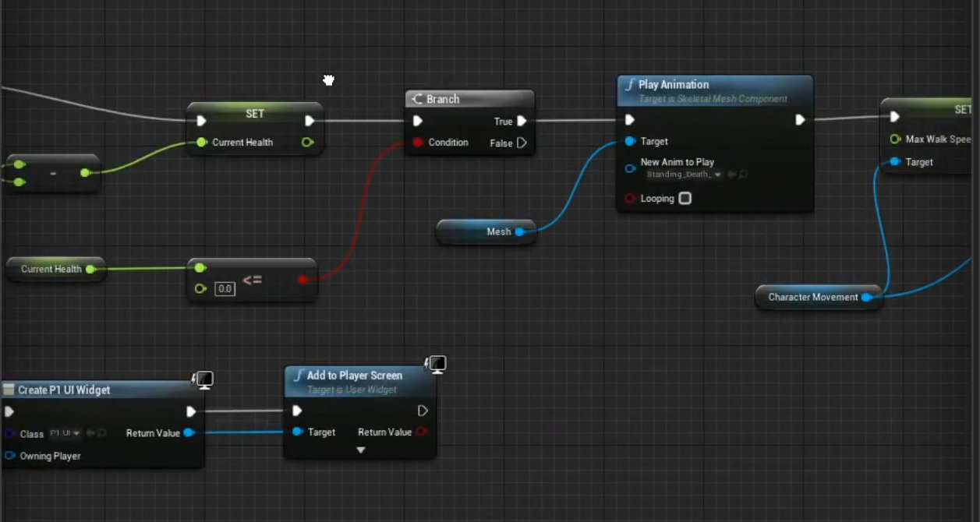980x522 pixels.
Task: Enable the Looping checkbox
Action: pyautogui.click(x=685, y=199)
